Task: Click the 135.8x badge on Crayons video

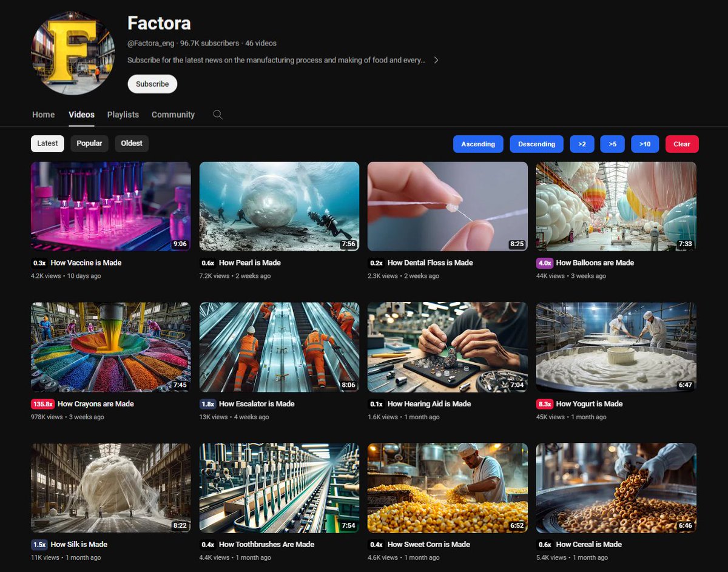Action: coord(43,403)
